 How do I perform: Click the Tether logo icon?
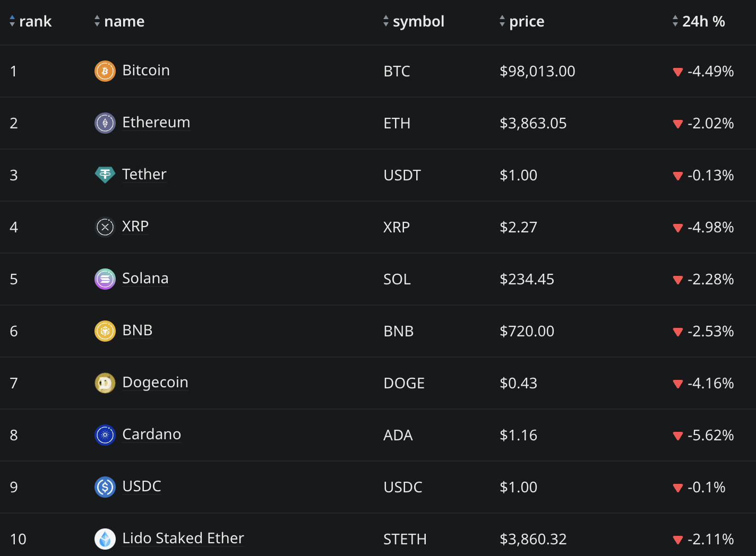coord(105,175)
